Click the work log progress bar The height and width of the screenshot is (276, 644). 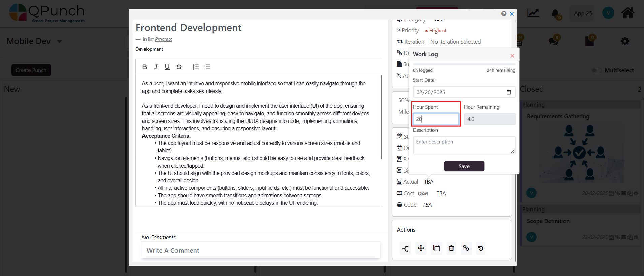click(464, 64)
